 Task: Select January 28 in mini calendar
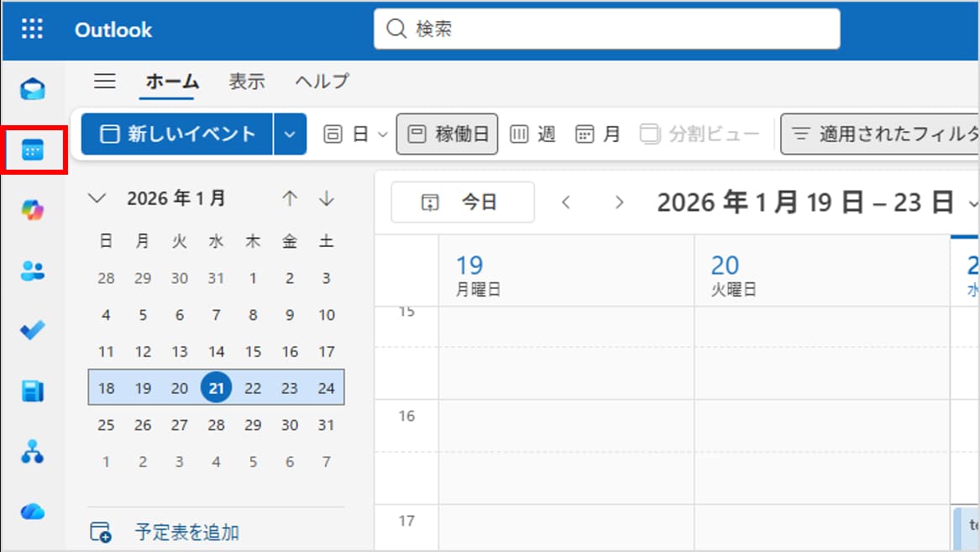tap(217, 425)
